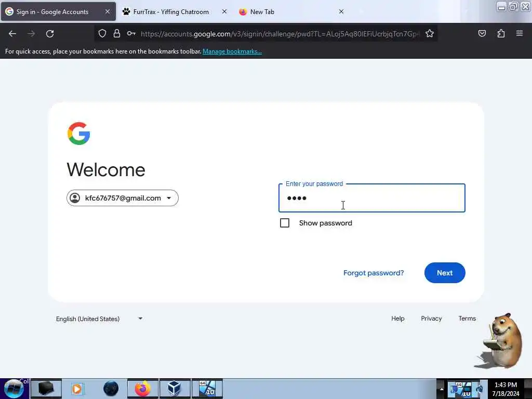The height and width of the screenshot is (399, 532).
Task: Click the Manage bookmarks link
Action: (232, 51)
